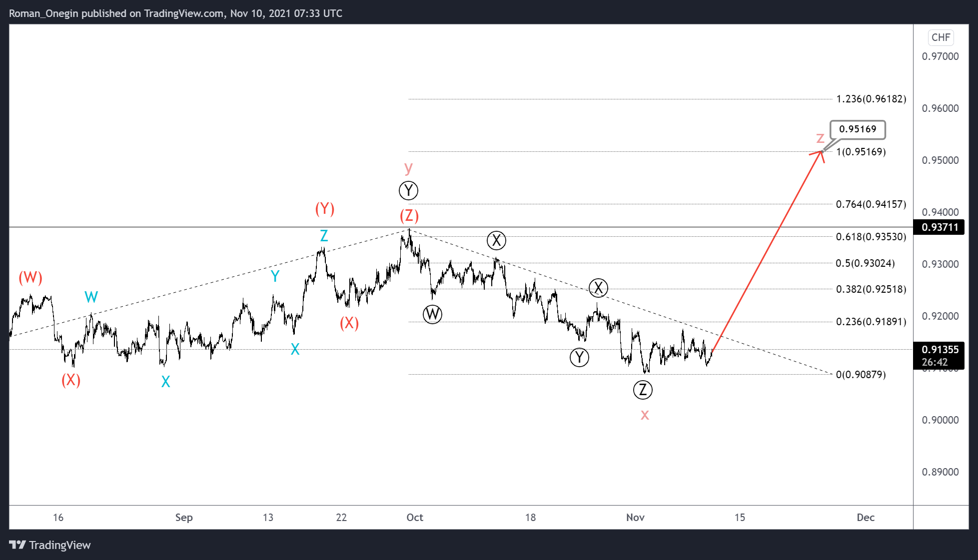Image resolution: width=978 pixels, height=560 pixels.
Task: Click the 0(0.90879) Fibonacci level label
Action: pos(861,375)
